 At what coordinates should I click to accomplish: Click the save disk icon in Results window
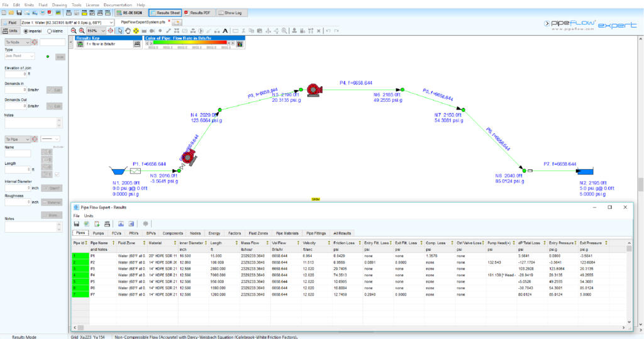76,224
